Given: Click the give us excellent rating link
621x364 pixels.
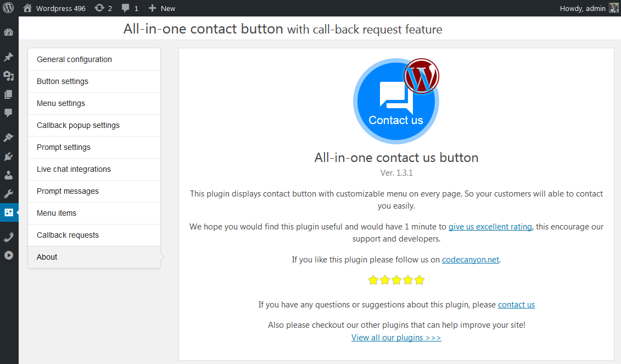Looking at the screenshot, I should [x=490, y=227].
